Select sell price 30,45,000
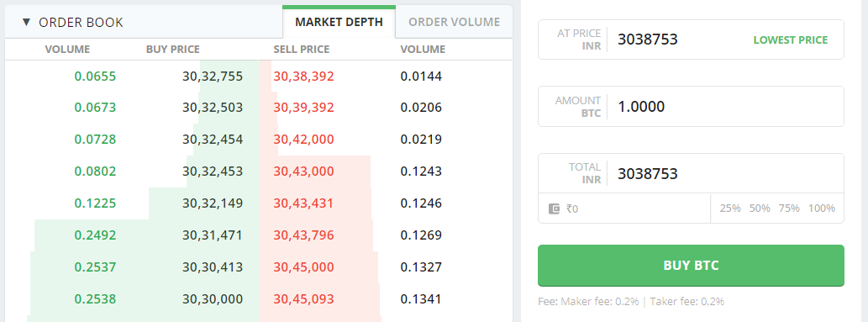This screenshot has width=868, height=322. tap(304, 267)
